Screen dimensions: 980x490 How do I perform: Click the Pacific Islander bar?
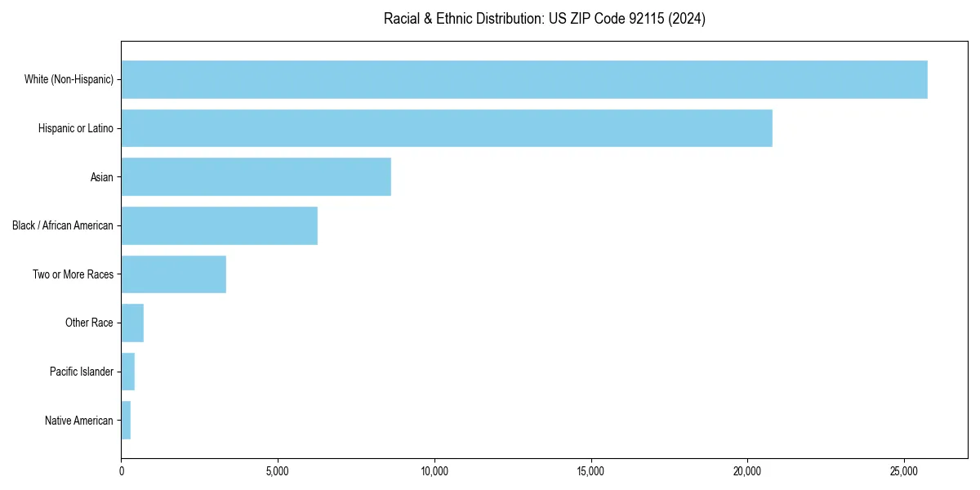tap(127, 372)
